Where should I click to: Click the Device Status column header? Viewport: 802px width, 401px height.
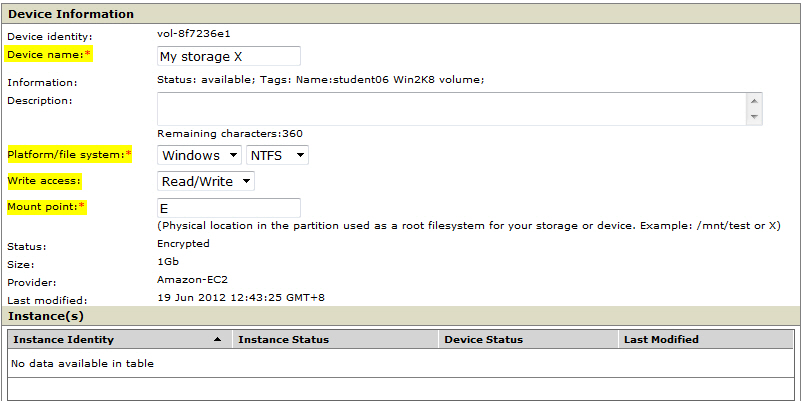pyautogui.click(x=484, y=340)
